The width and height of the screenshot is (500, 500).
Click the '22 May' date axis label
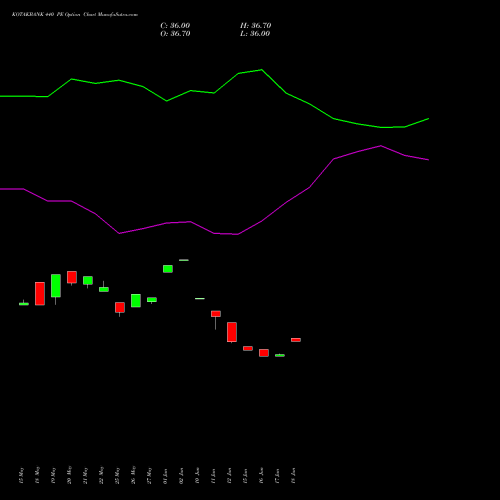101,475
